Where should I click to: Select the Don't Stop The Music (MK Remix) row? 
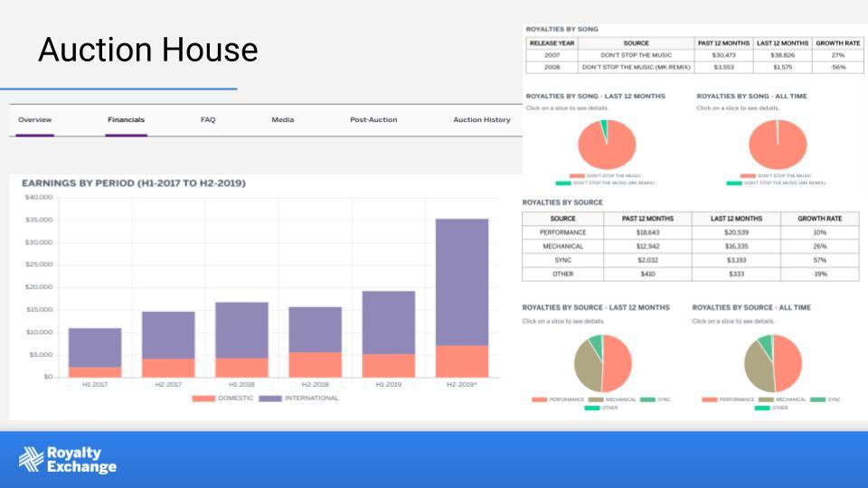point(636,67)
